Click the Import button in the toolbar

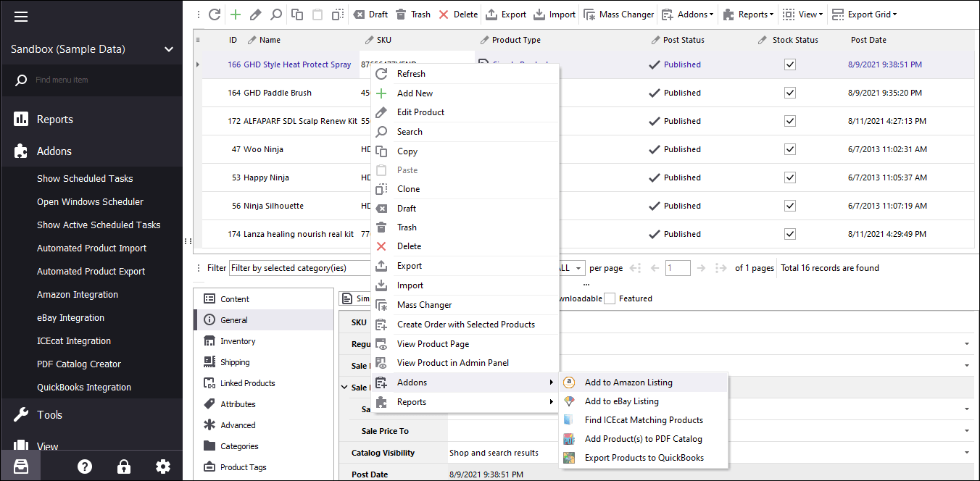(x=555, y=14)
